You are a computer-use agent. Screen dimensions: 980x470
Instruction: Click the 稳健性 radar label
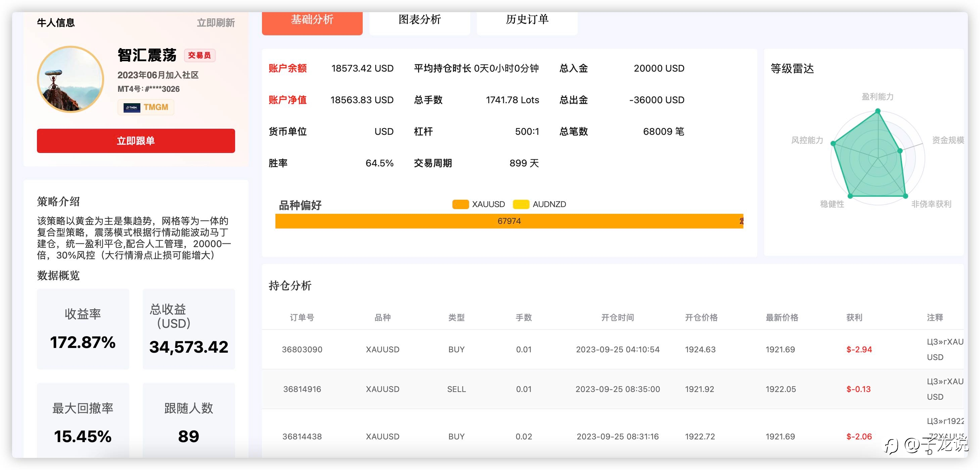(x=832, y=204)
